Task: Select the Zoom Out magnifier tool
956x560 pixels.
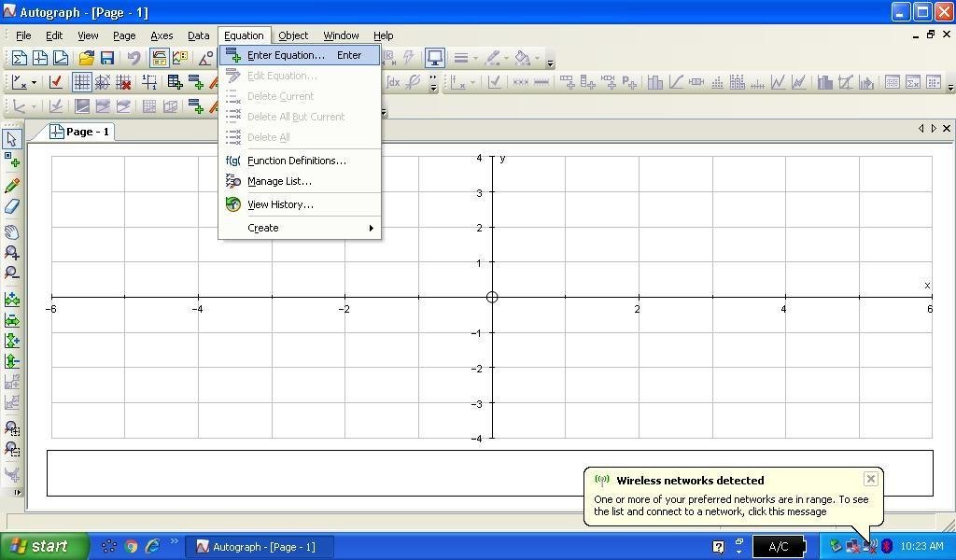Action: tap(11, 273)
